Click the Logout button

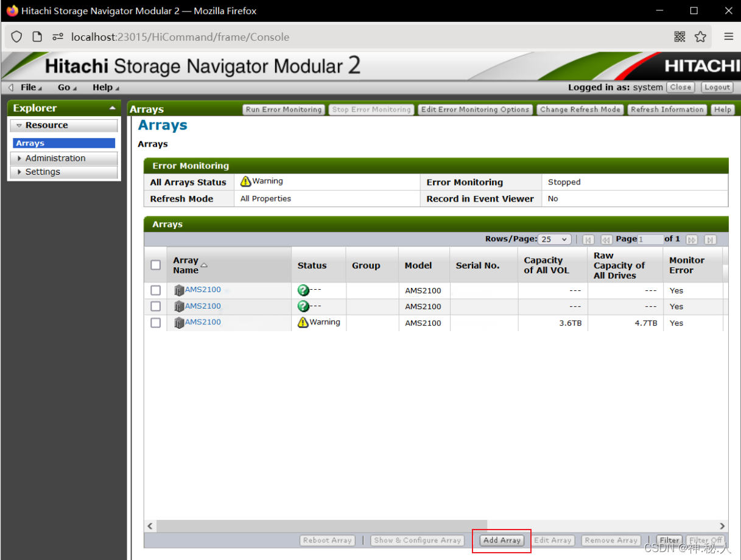tap(717, 87)
